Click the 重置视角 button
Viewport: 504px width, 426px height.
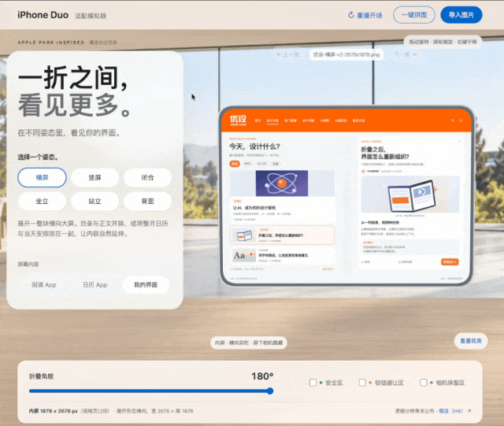[x=471, y=341]
